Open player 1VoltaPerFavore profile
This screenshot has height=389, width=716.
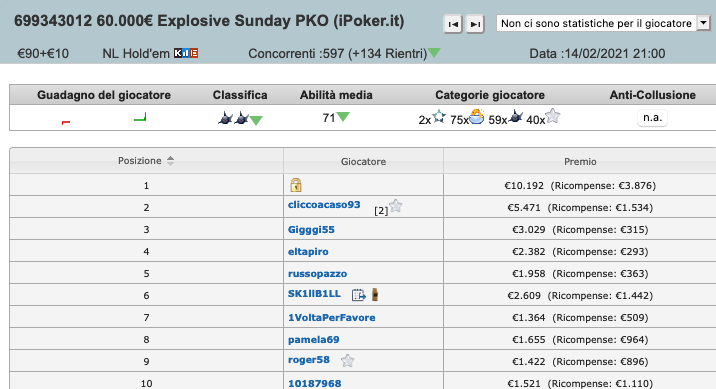point(332,317)
